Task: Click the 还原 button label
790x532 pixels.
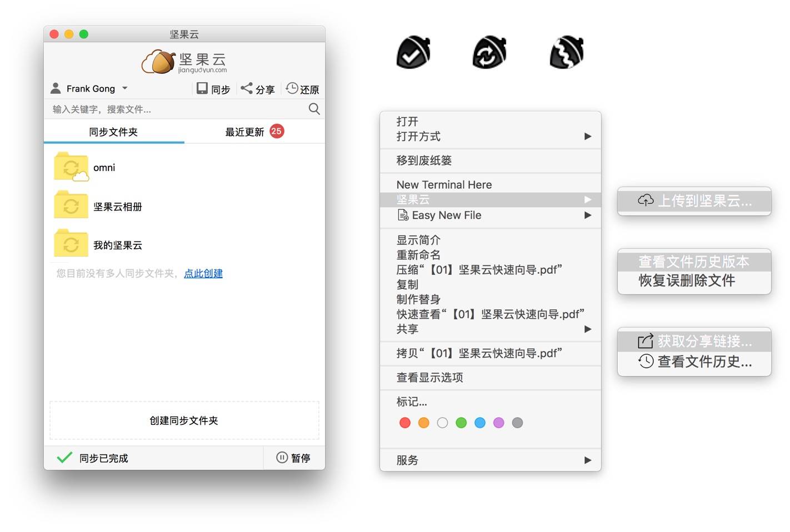Action: point(309,89)
